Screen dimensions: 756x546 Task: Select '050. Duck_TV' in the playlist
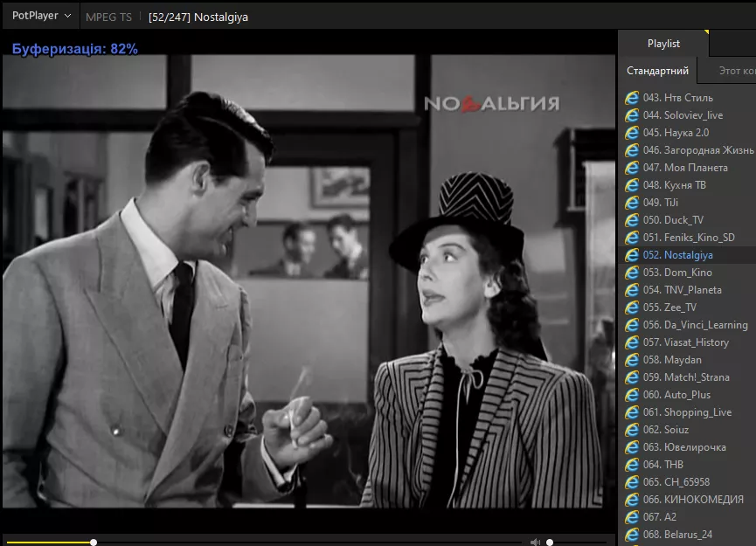point(688,220)
